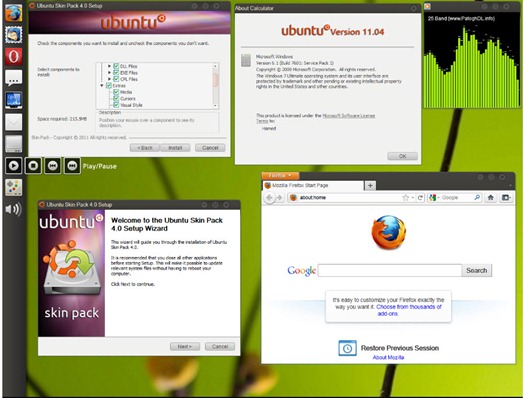
Task: Open the list all tabs arrow
Action: [x=511, y=185]
